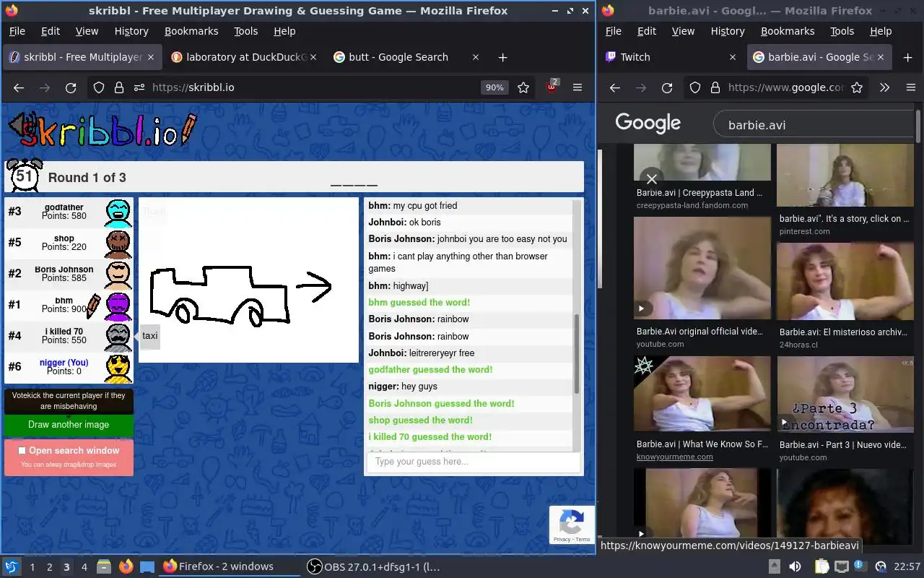Go back in the barbie.avi Firefox window
This screenshot has height=578, width=924.
615,87
